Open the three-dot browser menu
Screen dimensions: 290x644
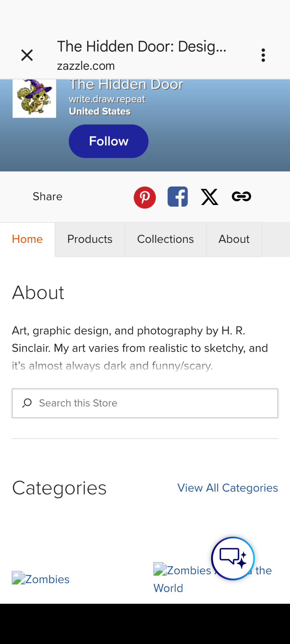(x=263, y=55)
